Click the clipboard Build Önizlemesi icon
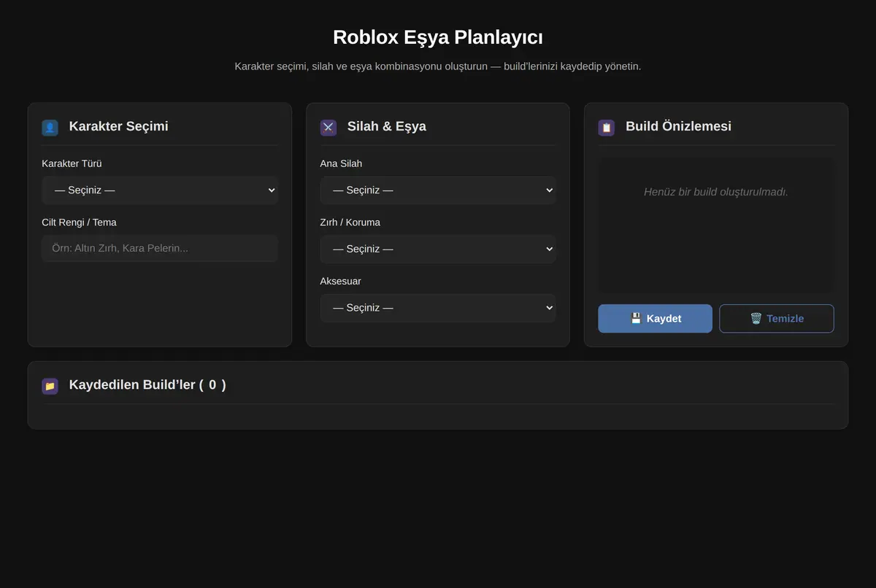The height and width of the screenshot is (588, 876). [607, 128]
